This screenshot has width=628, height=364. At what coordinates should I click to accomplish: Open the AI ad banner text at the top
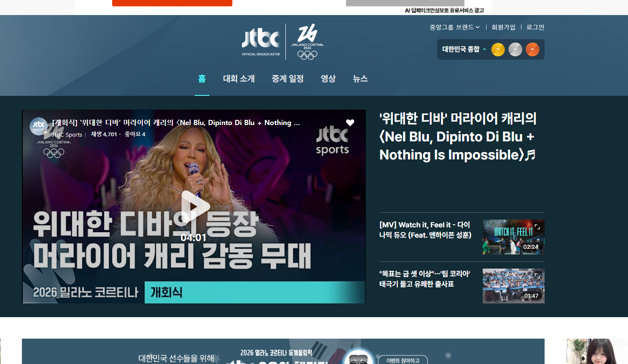click(444, 10)
